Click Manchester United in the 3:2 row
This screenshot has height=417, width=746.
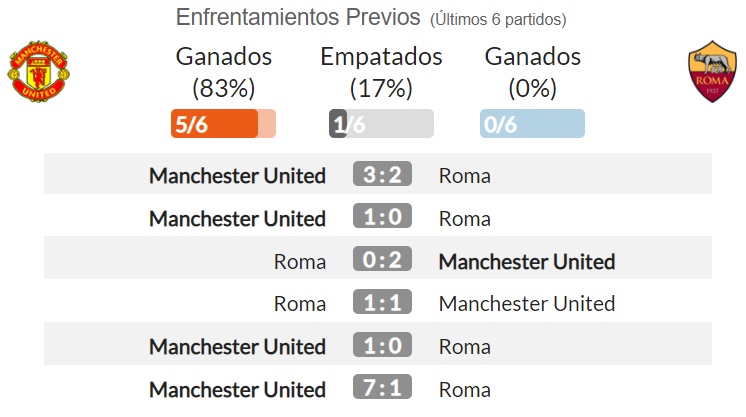coord(237,176)
